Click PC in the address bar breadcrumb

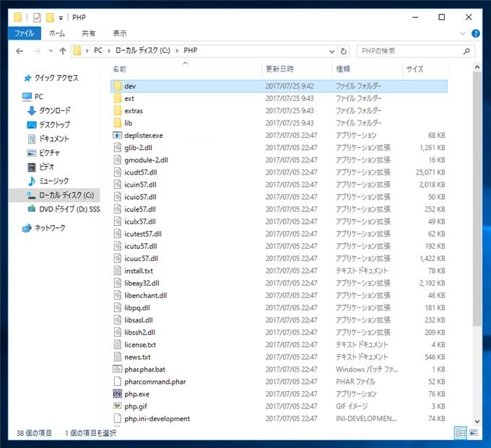click(98, 50)
